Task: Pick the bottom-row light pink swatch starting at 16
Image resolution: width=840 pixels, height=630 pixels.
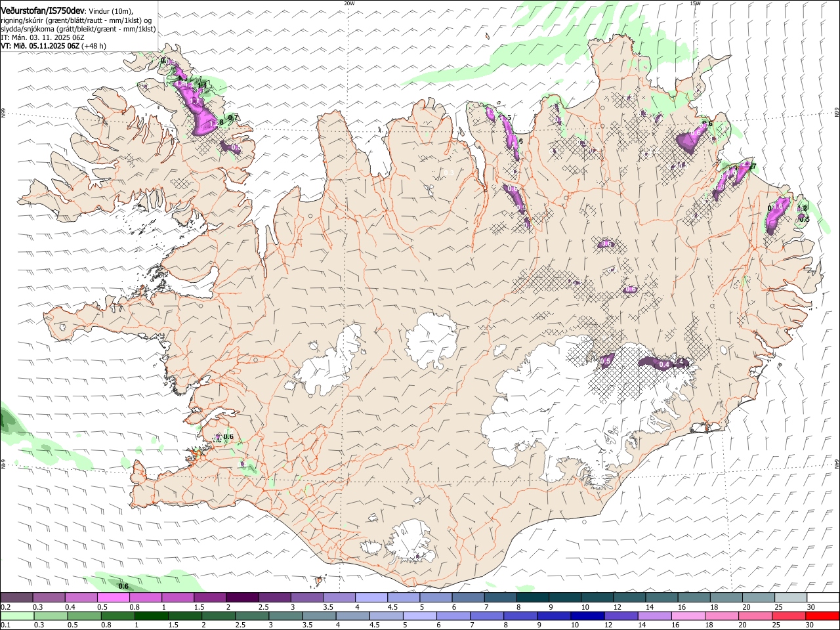Action: click(x=689, y=616)
